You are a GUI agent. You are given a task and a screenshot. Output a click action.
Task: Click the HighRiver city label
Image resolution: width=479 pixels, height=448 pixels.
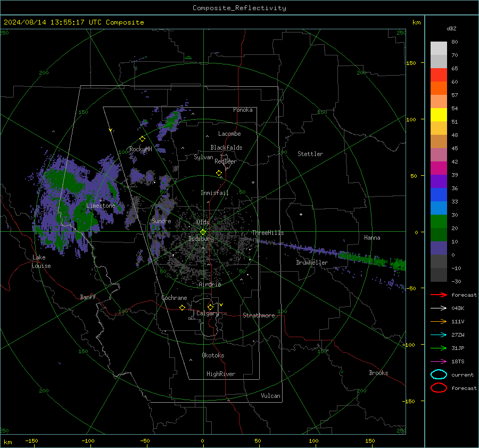pyautogui.click(x=221, y=374)
